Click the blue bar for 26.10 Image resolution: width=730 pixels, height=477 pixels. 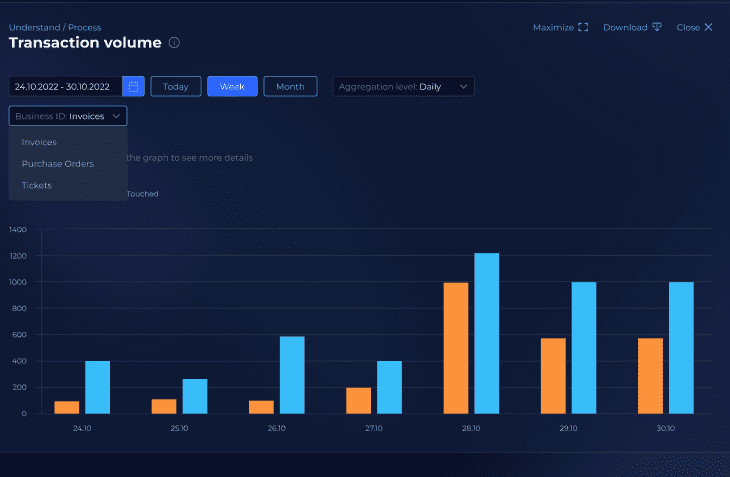click(292, 374)
